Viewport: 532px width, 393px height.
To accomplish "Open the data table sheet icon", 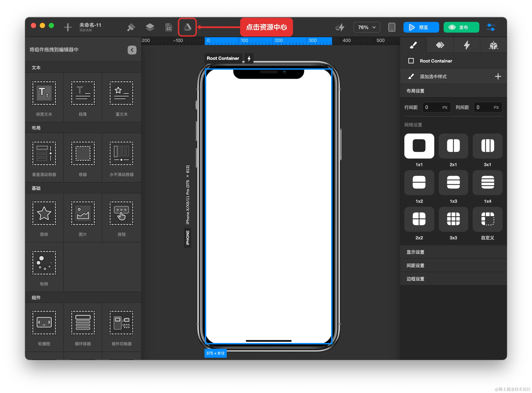I will coord(168,27).
